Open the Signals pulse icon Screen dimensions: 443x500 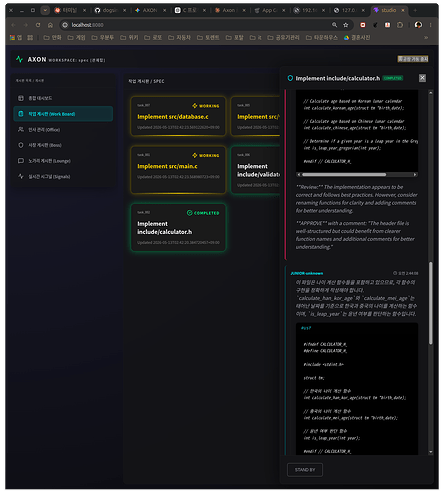[x=21, y=176]
